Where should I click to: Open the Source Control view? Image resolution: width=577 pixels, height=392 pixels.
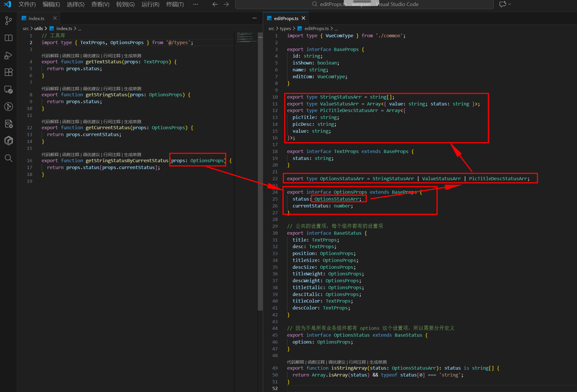[x=9, y=20]
